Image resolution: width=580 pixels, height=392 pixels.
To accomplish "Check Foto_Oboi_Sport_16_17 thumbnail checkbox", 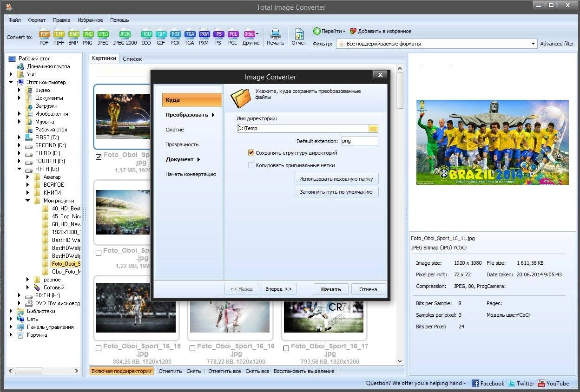I will tap(286, 348).
